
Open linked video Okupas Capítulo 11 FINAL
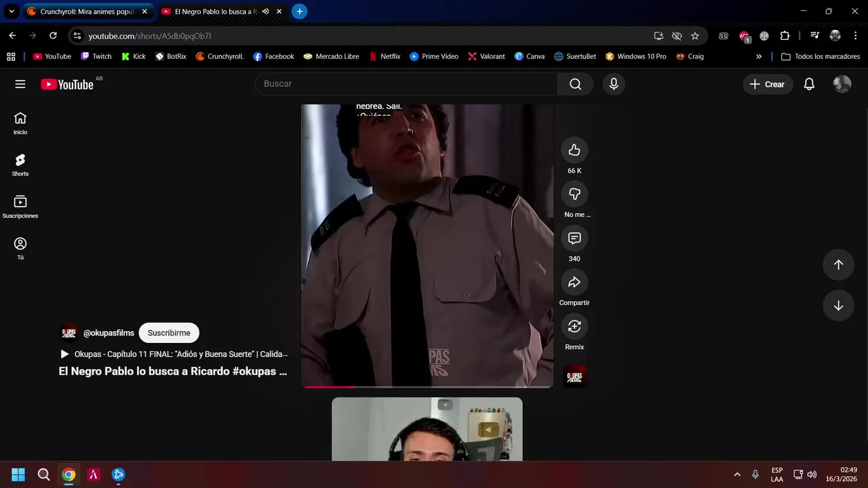[174, 354]
